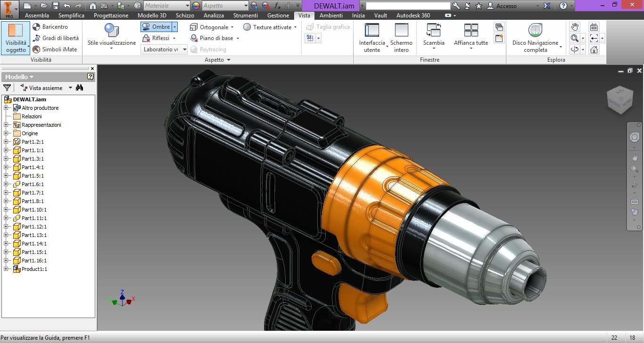Screen dimensions: 644x343
Task: Open the Materiale combo box
Action: (x=166, y=6)
